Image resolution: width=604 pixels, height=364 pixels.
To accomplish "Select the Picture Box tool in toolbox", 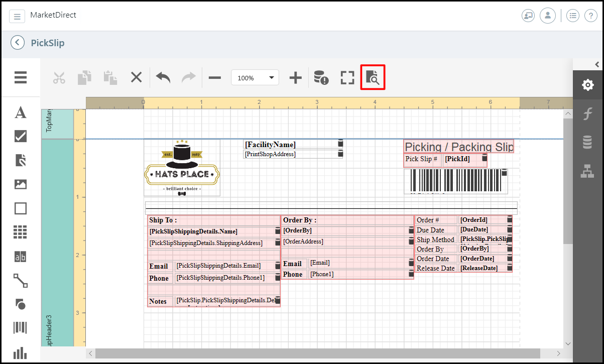I will tap(21, 184).
